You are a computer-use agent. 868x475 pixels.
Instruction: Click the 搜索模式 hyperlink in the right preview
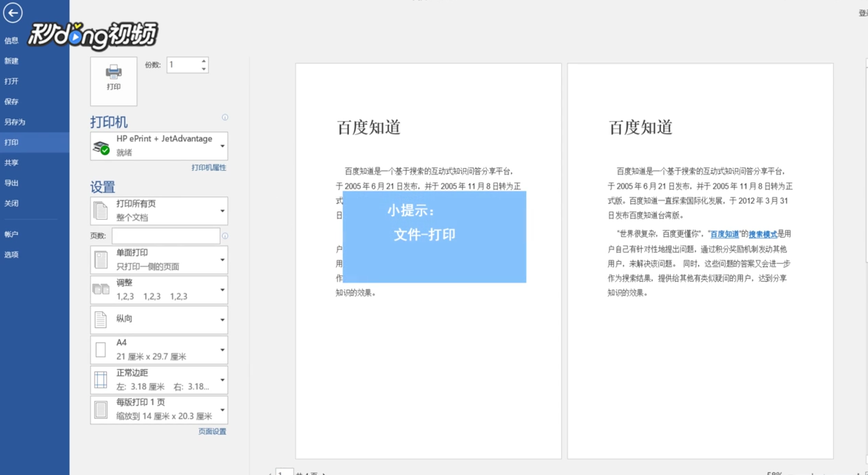coord(763,234)
